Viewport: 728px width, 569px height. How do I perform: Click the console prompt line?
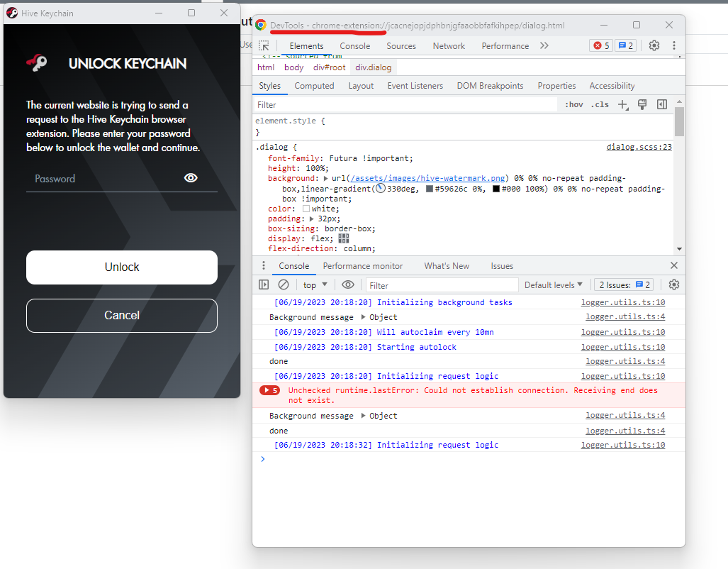(469, 459)
